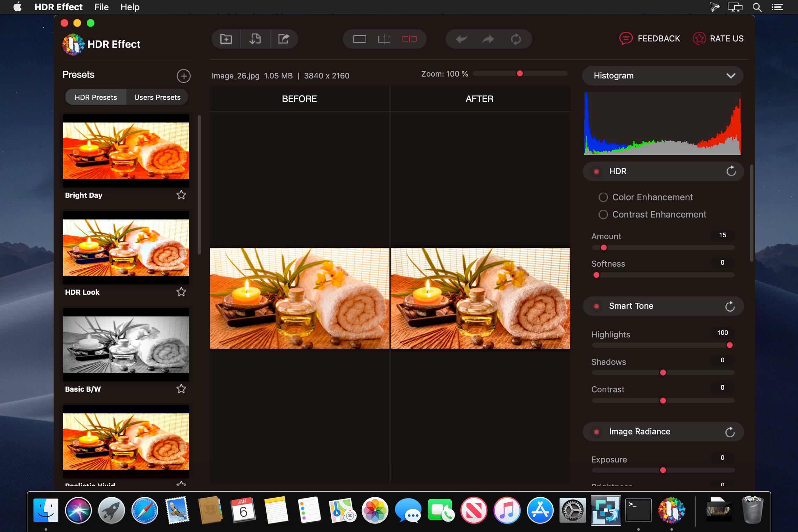This screenshot has width=798, height=532.
Task: Reset the HDR section settings
Action: (731, 171)
